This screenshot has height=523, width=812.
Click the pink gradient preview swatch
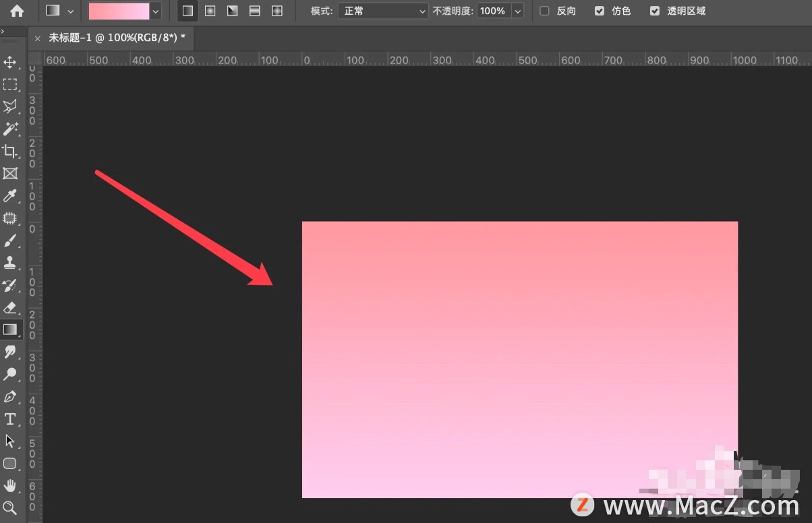[x=119, y=11]
